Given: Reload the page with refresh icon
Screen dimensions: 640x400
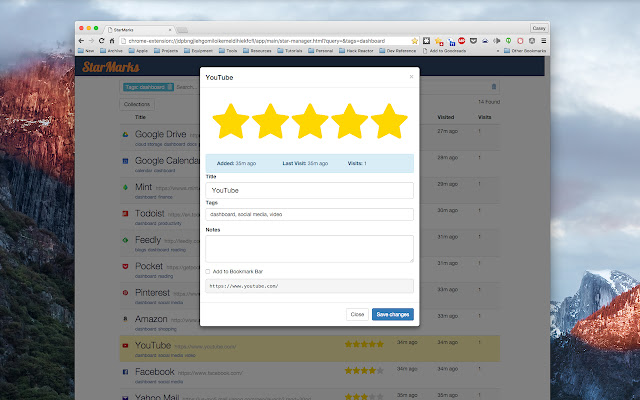Looking at the screenshot, I should point(102,41).
